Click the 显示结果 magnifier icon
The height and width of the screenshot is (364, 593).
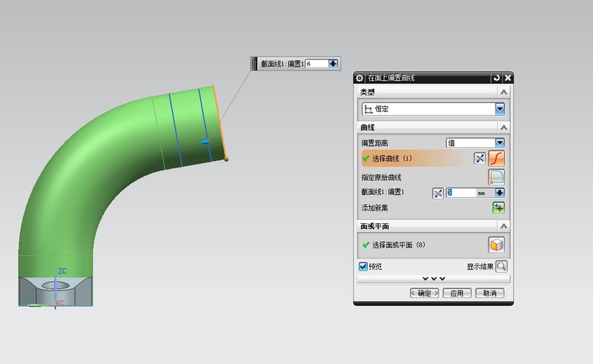[502, 266]
